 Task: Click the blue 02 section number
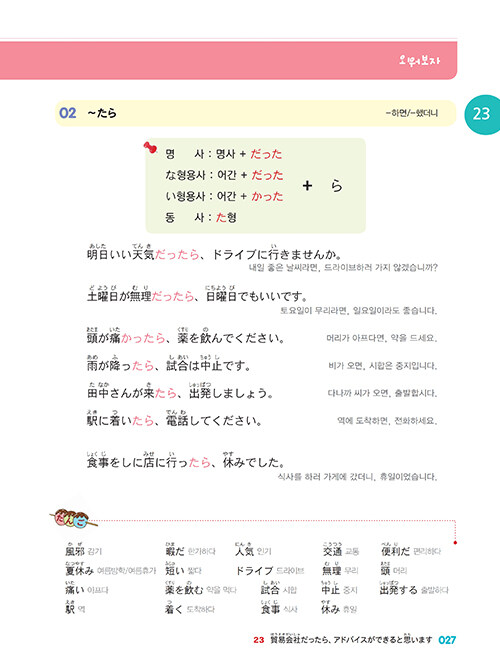pos(68,113)
